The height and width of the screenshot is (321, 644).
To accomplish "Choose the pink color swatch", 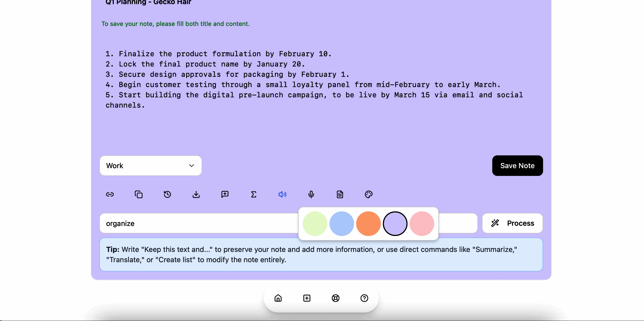I will (422, 224).
